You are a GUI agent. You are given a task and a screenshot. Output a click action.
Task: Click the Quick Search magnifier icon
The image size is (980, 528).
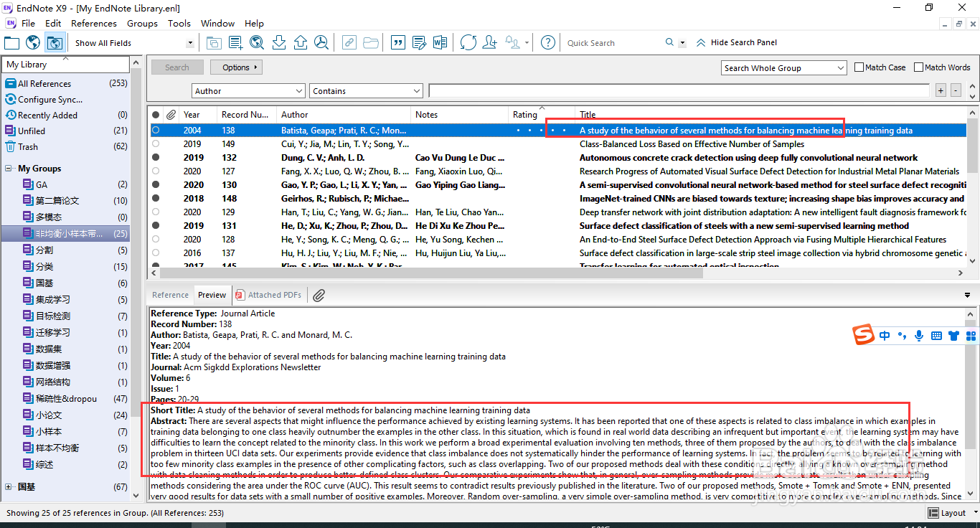(x=670, y=42)
